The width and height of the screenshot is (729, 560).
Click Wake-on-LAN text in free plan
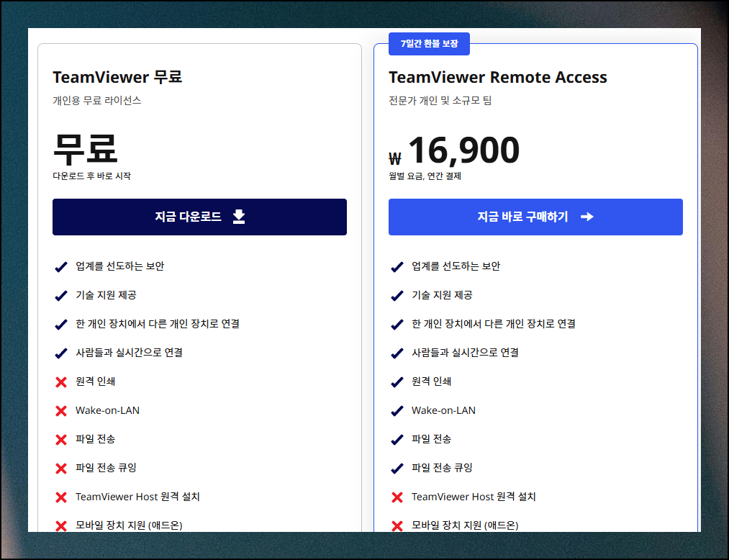tap(107, 410)
